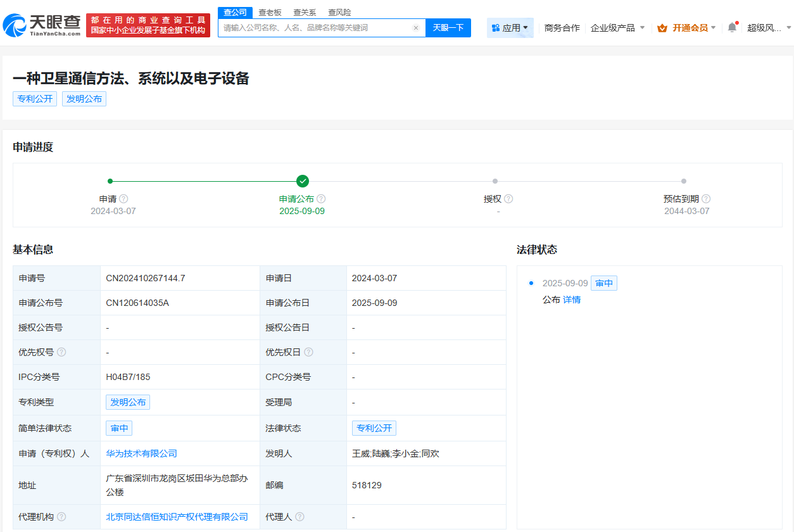Viewport: 794px width, 532px height.
Task: Click the help icon beside 优先权号
Action: (x=60, y=352)
